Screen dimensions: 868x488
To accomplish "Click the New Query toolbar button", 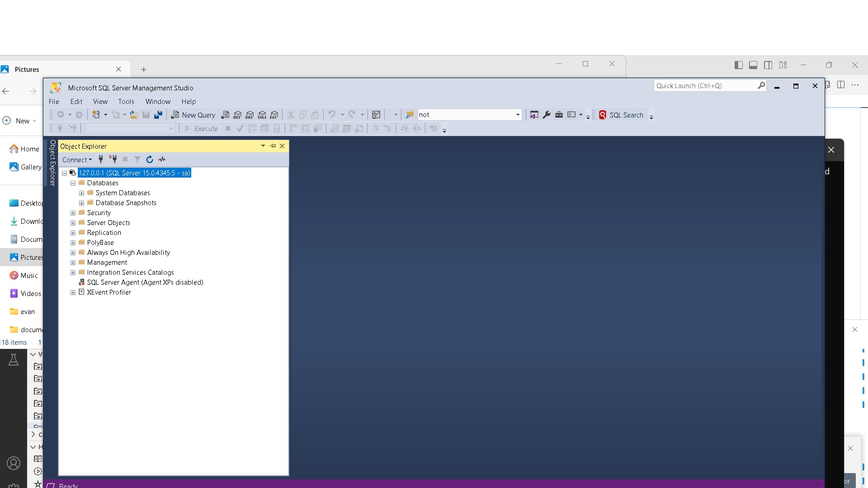I will [193, 115].
